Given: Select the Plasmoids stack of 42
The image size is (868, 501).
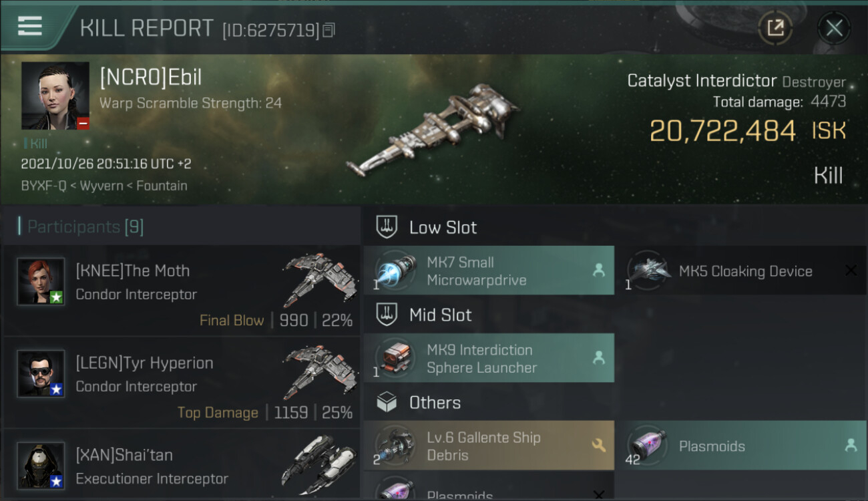Looking at the screenshot, I should point(740,446).
